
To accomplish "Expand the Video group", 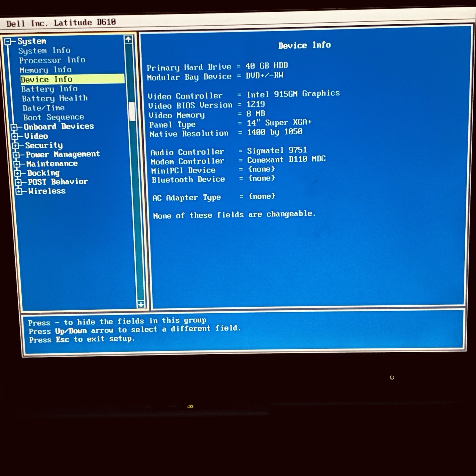I will point(15,137).
